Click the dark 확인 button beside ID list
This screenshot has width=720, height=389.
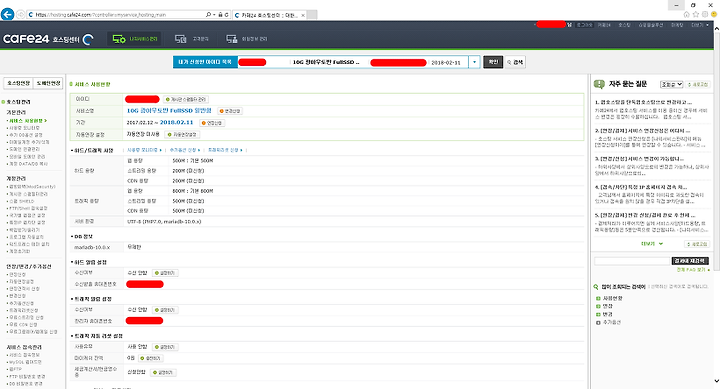[493, 62]
